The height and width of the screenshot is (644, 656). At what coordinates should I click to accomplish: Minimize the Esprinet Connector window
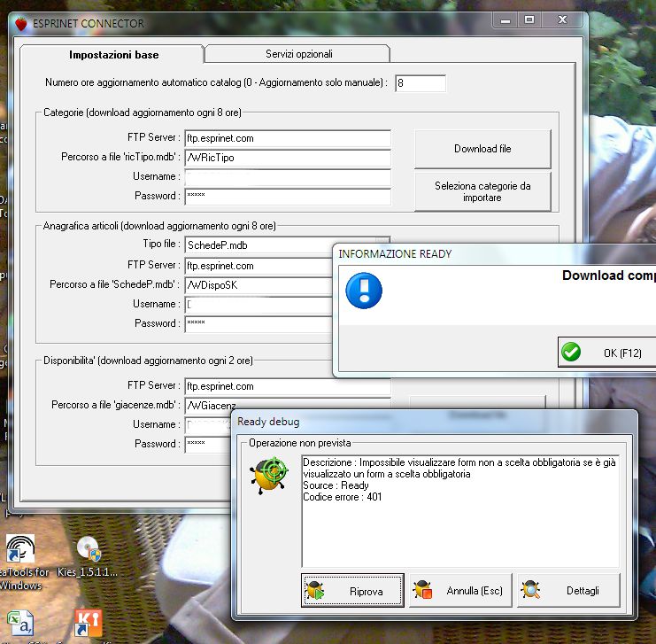click(x=506, y=20)
